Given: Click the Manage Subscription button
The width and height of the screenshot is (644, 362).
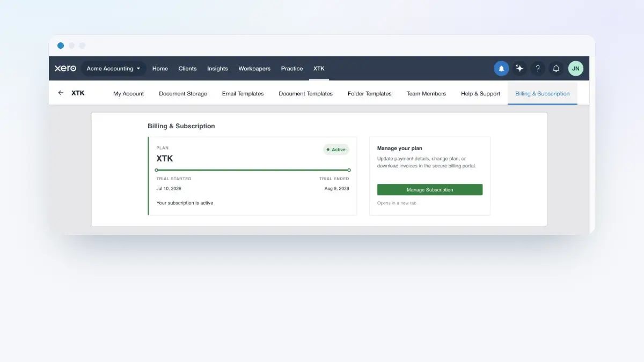Looking at the screenshot, I should click(x=430, y=190).
